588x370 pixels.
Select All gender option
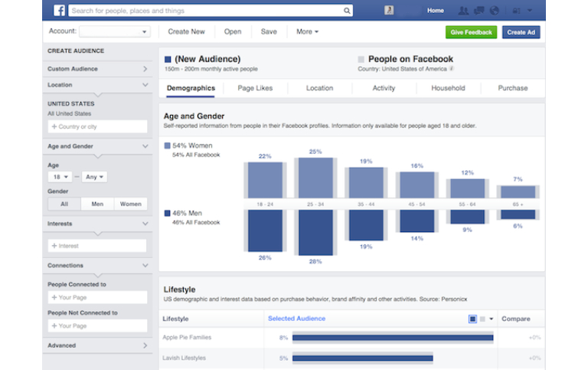pos(64,204)
